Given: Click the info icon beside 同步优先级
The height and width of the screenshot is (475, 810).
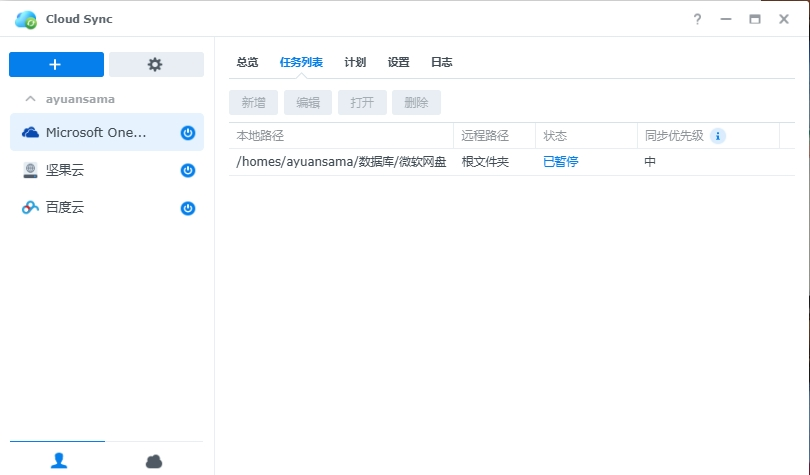Looking at the screenshot, I should [x=717, y=136].
